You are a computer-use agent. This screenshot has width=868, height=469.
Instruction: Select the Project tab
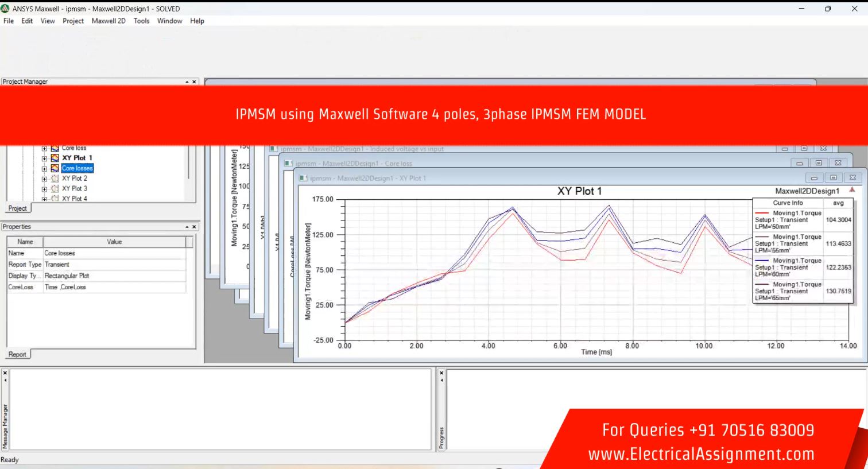(x=17, y=208)
